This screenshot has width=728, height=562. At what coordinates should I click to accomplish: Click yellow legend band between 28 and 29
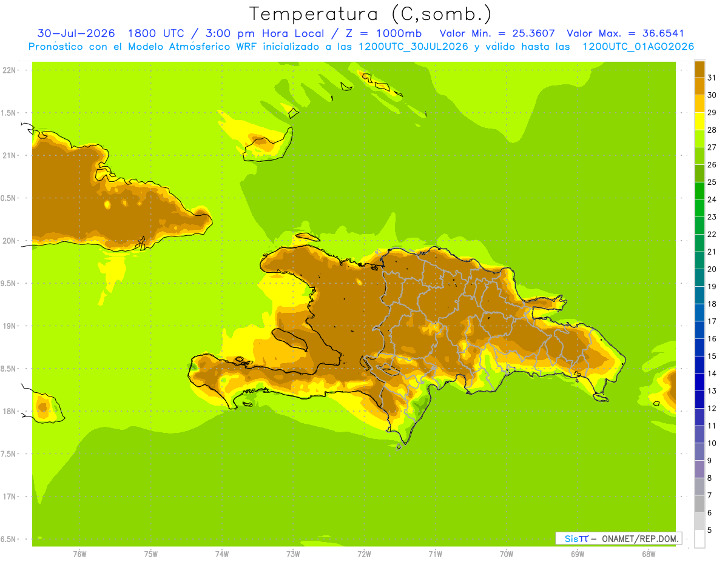(x=699, y=121)
